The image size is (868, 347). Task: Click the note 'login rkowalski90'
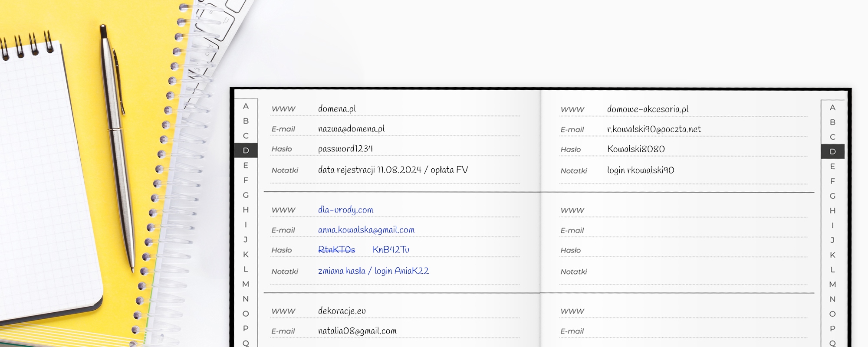641,170
